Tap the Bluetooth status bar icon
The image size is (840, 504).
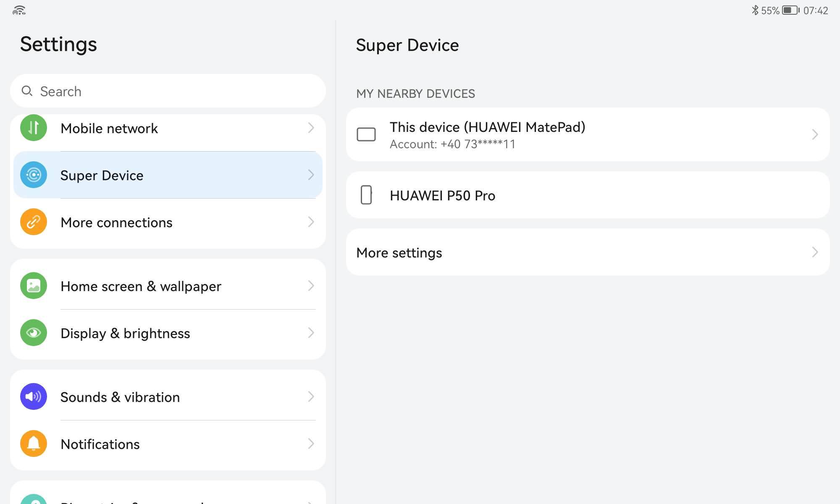pos(755,10)
